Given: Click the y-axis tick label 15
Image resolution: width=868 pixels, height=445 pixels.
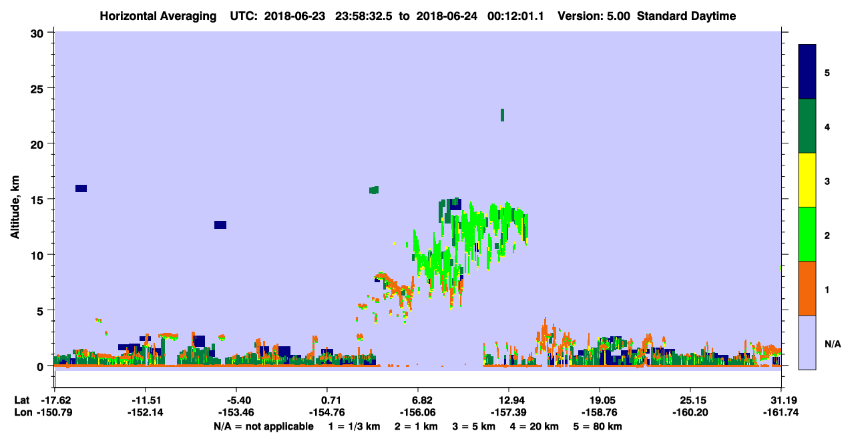Looking at the screenshot, I should click(39, 199).
